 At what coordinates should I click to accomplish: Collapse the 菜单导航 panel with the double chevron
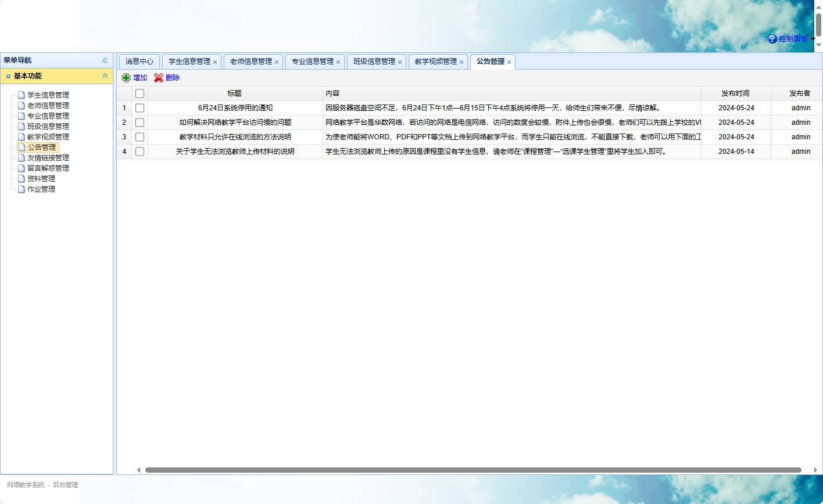coord(105,60)
